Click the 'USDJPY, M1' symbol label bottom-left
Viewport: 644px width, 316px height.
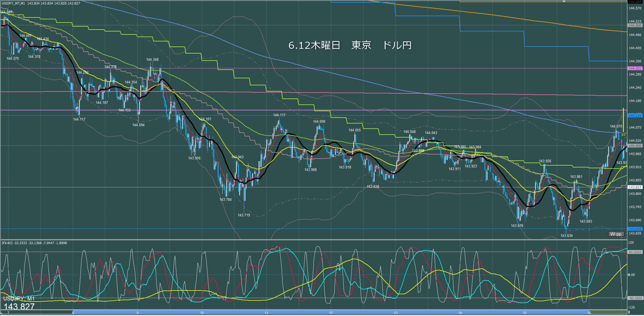click(x=19, y=299)
